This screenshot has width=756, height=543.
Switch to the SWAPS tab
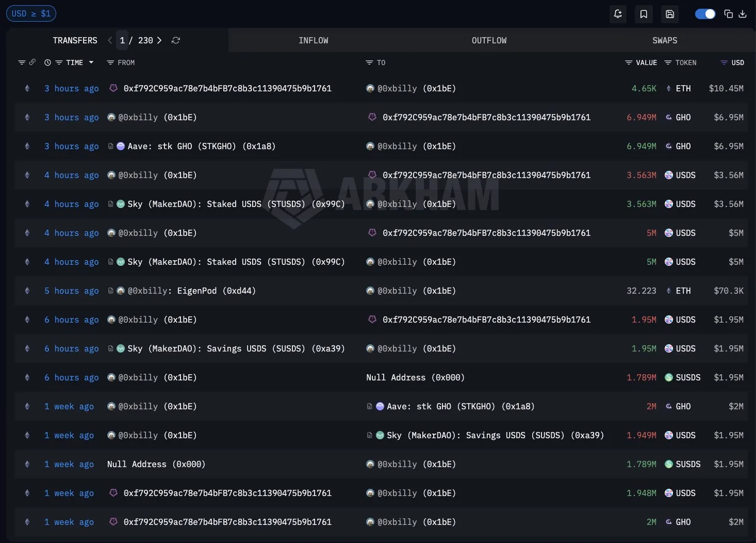tap(664, 40)
